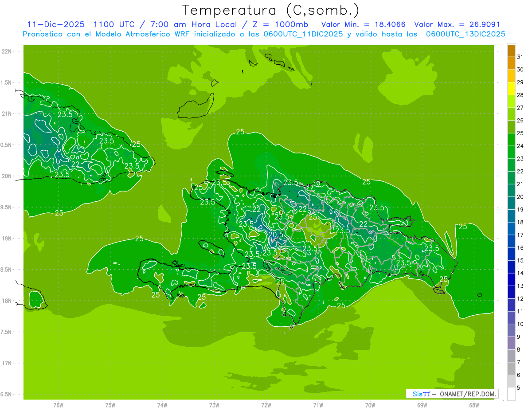Click the color scale label "30"
The image size is (532, 411).
520,70
